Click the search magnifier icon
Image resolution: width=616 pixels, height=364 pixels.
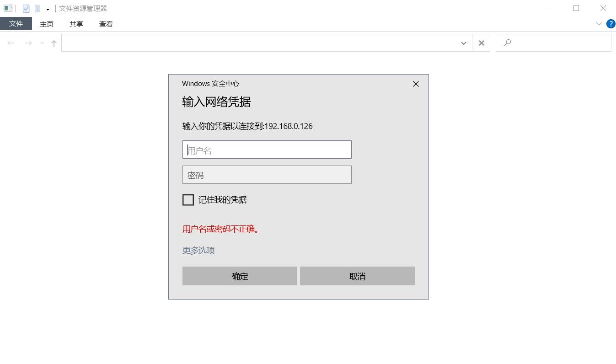pos(507,43)
